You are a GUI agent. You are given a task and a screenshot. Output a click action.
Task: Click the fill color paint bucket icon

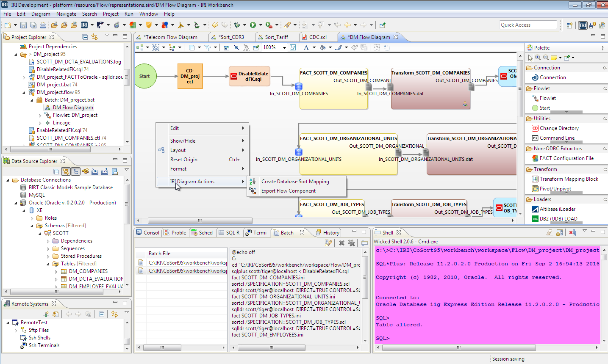coord(322,48)
